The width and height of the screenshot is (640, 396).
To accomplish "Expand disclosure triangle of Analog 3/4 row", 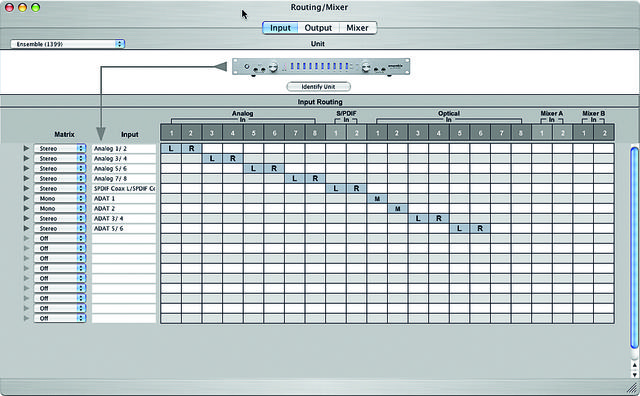I will tap(27, 158).
